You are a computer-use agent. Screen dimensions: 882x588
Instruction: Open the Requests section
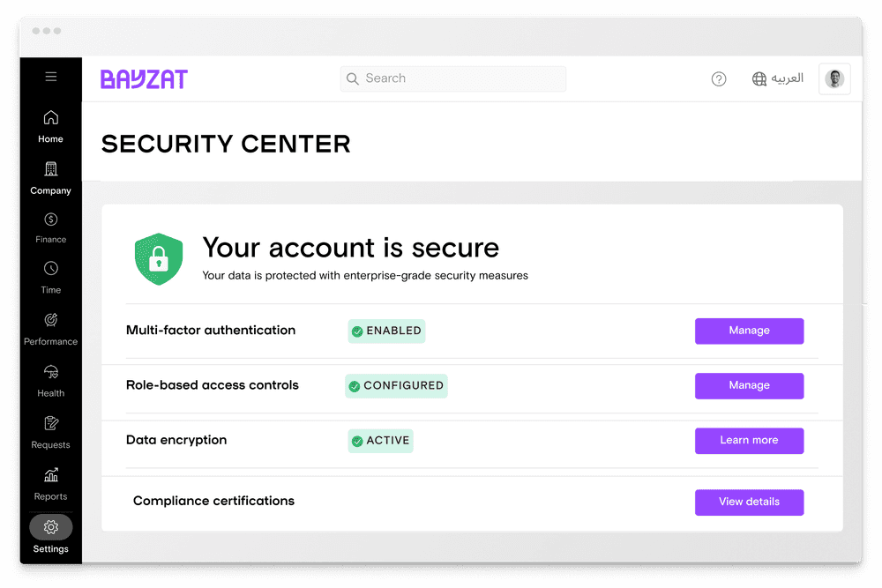point(50,431)
